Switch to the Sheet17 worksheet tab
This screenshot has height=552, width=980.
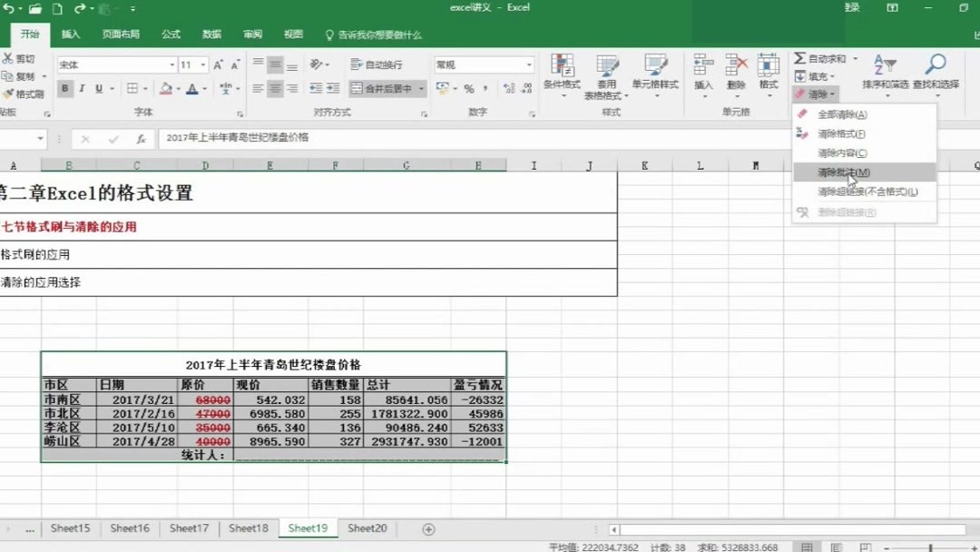[189, 527]
